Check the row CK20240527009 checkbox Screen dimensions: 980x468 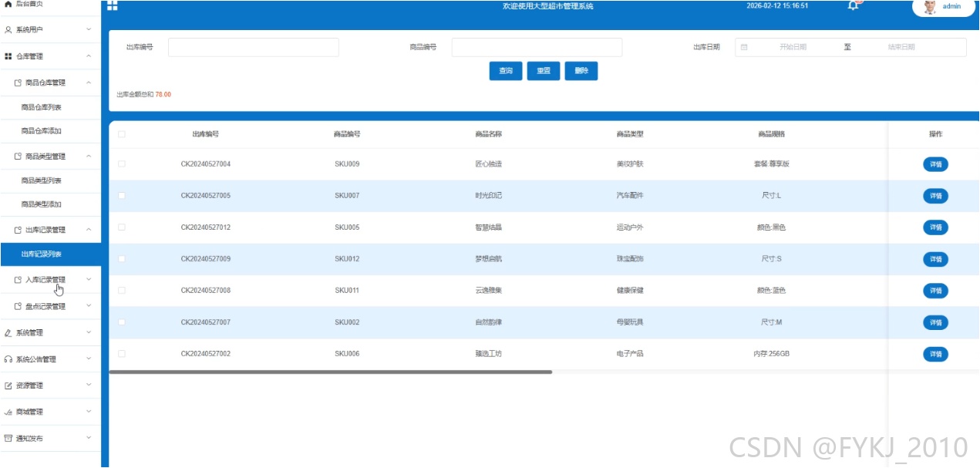122,259
